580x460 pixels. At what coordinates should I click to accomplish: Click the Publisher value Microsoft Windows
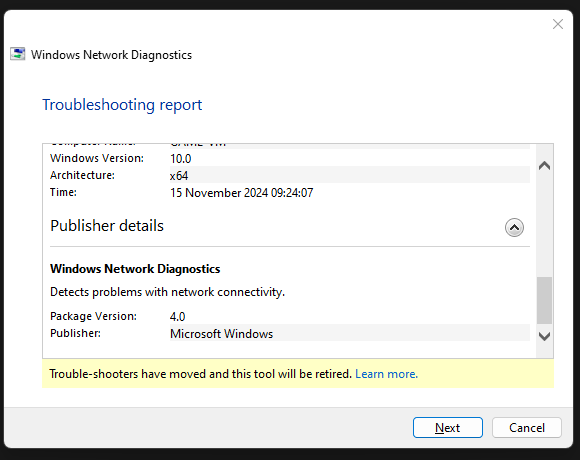[221, 334]
